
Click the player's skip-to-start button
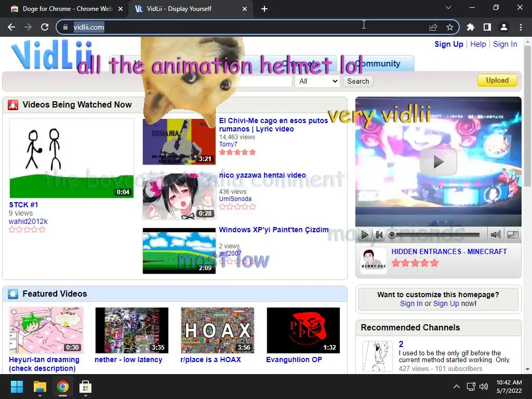(x=379, y=234)
